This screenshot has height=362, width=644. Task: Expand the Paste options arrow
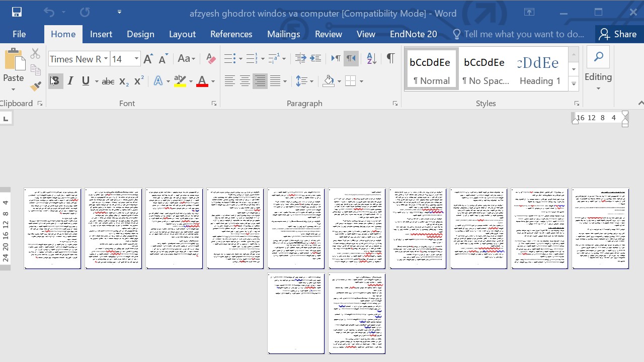point(14,89)
